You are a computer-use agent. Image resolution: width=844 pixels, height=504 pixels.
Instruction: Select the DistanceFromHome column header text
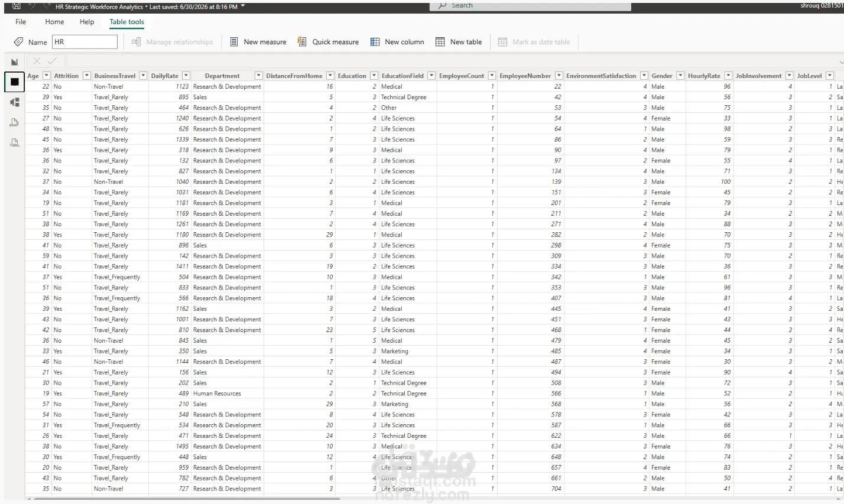[x=294, y=76]
